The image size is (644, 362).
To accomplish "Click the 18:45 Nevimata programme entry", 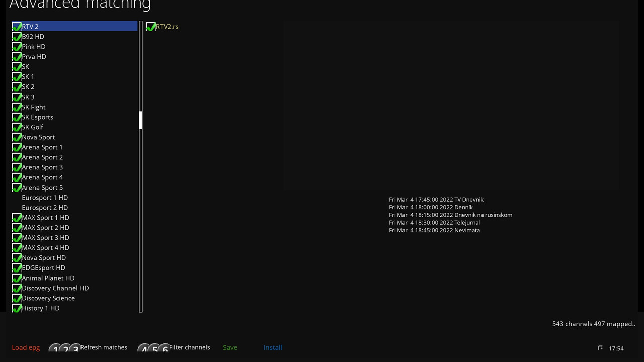I will pos(434,230).
